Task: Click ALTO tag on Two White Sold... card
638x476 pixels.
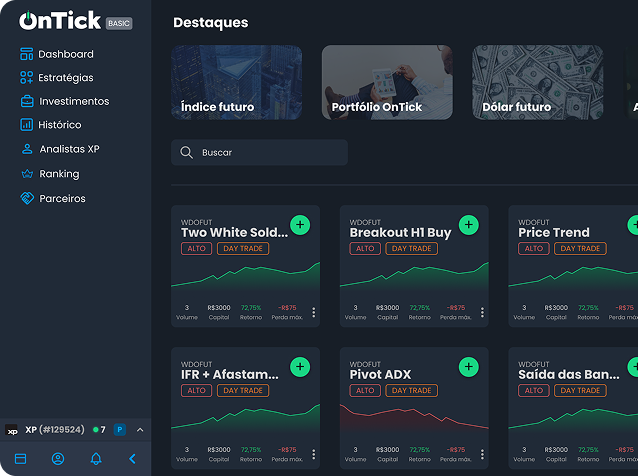Action: [197, 249]
